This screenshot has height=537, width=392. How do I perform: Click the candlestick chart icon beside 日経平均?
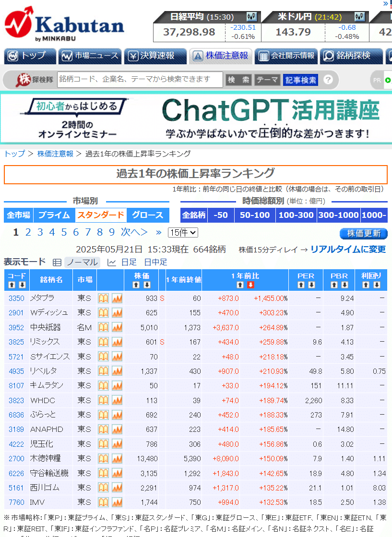coord(250,16)
